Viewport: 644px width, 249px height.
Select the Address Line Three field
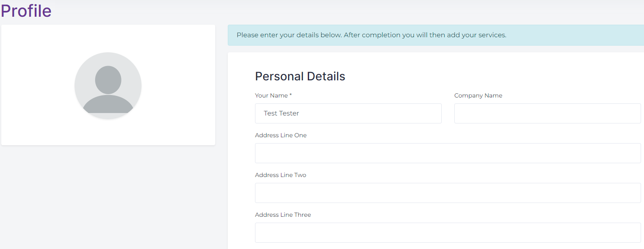[x=448, y=232]
